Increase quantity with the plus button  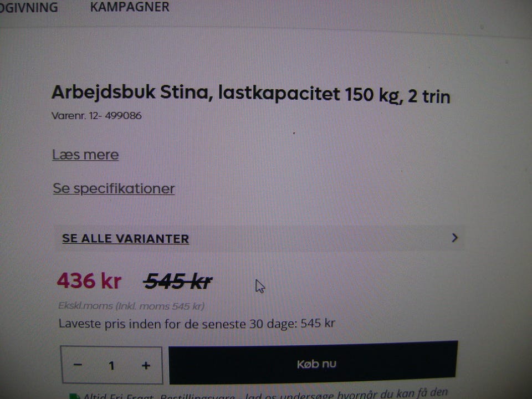point(146,365)
